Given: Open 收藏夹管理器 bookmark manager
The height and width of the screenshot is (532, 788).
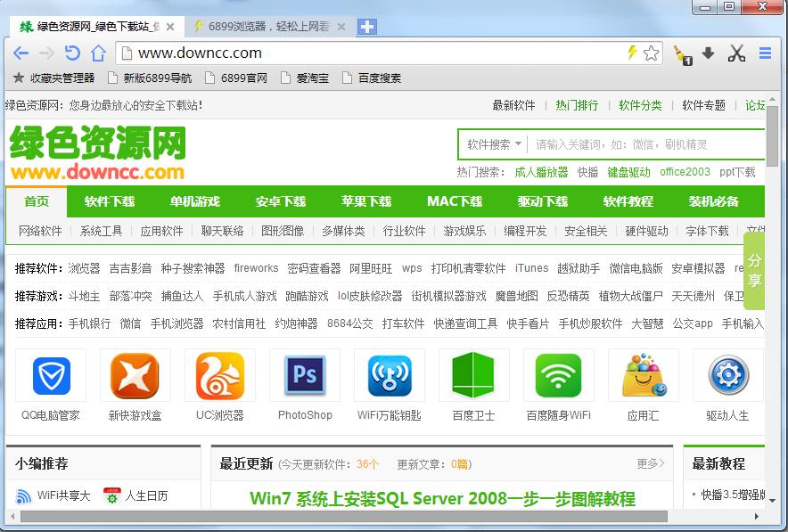Looking at the screenshot, I should [x=53, y=78].
